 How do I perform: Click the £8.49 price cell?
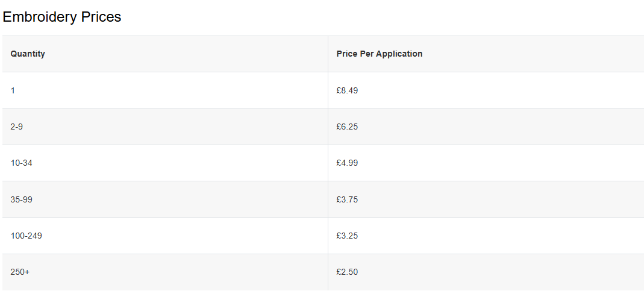tap(347, 90)
